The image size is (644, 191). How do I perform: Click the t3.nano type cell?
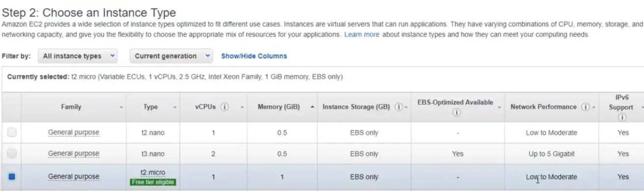(x=153, y=154)
